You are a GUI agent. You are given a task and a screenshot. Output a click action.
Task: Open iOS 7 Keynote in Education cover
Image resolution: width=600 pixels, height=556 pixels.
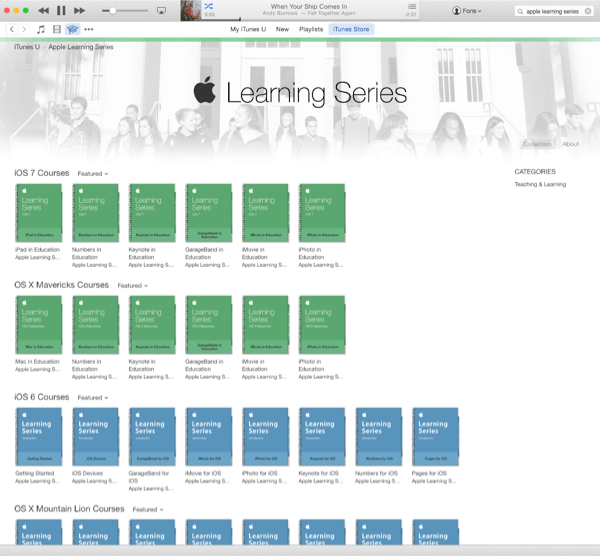[152, 213]
